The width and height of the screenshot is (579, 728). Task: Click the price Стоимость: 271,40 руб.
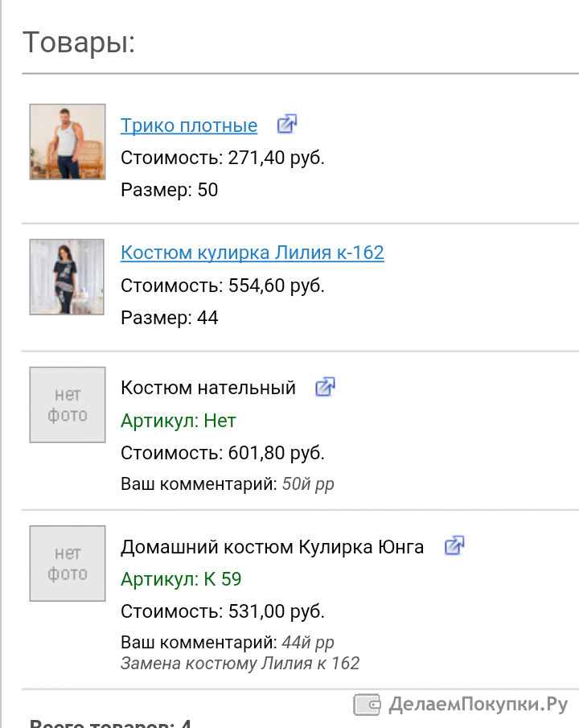[x=223, y=158]
